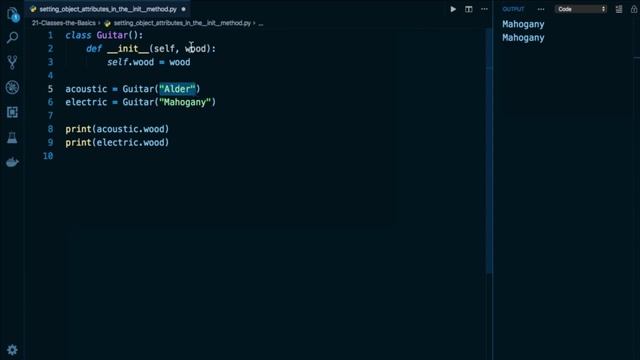Click line number 10 in gutter

tap(48, 156)
